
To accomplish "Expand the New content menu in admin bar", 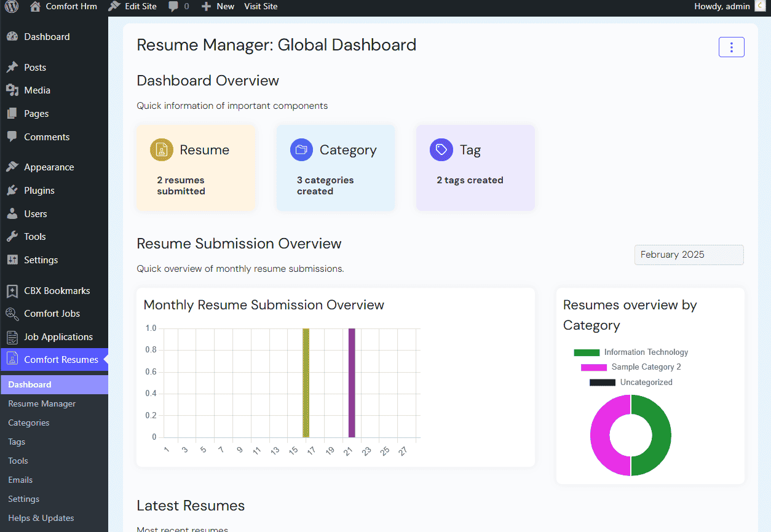I will 218,7.
